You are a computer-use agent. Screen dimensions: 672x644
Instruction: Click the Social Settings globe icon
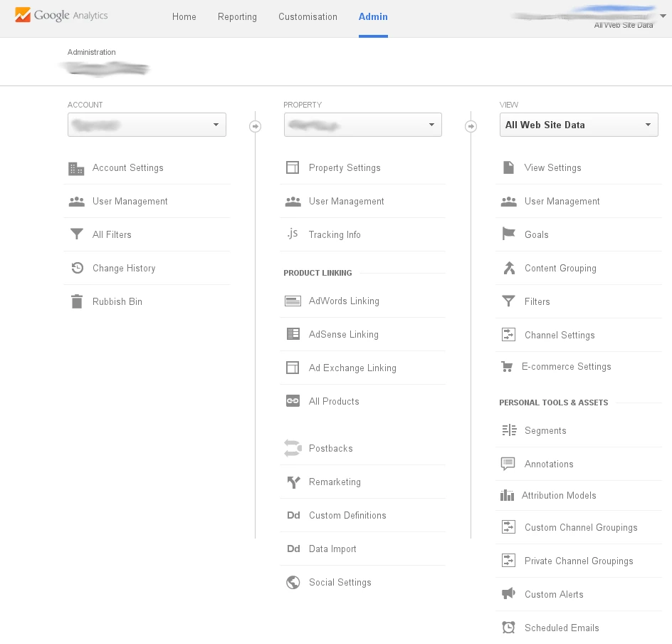[293, 582]
